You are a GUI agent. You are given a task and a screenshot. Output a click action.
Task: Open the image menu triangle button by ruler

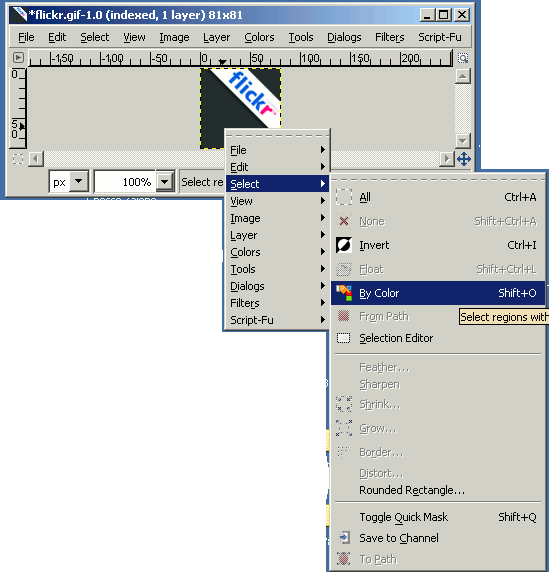coord(18,58)
